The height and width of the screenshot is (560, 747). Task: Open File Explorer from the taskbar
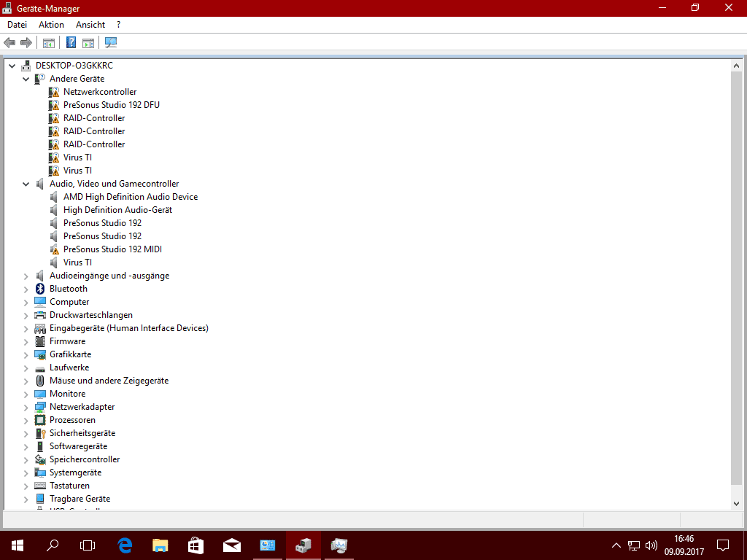click(x=160, y=545)
